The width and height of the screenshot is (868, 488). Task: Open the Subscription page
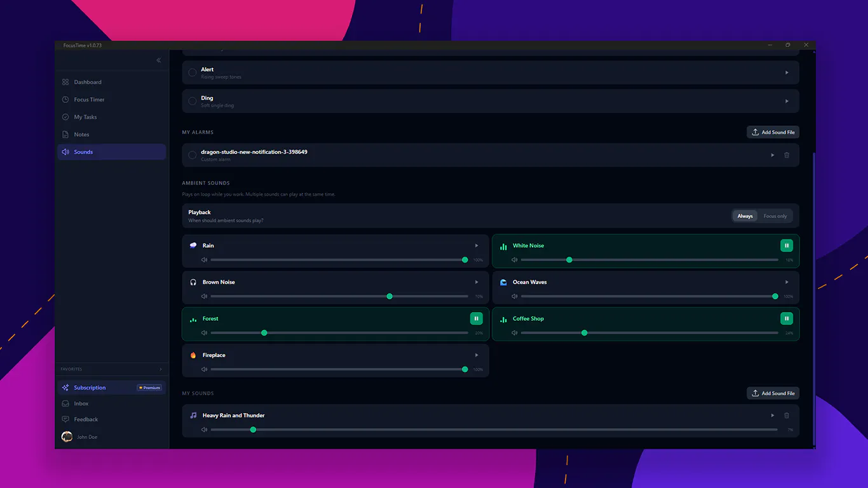click(x=111, y=388)
